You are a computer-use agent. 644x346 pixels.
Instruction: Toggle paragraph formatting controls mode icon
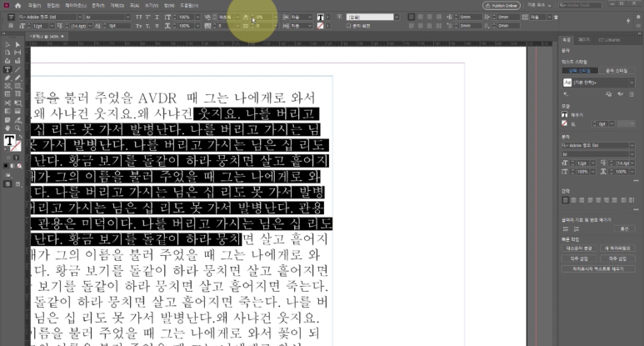pos(11,26)
